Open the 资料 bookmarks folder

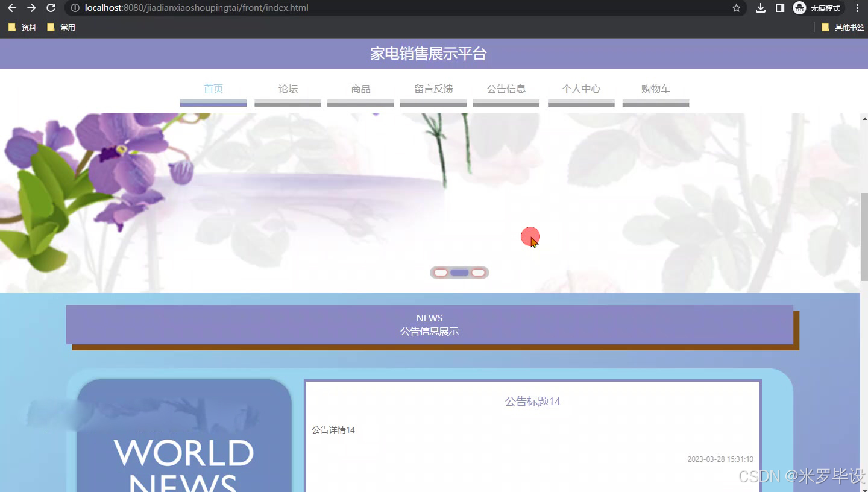coord(22,27)
